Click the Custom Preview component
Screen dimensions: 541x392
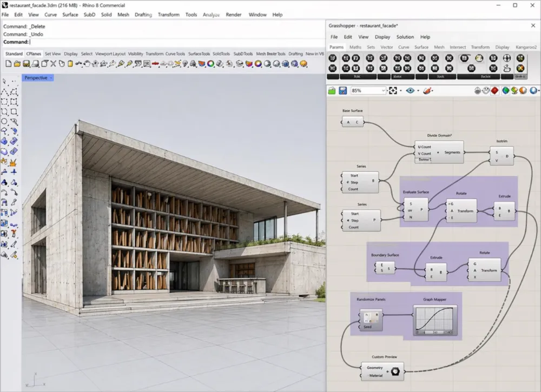click(x=382, y=371)
